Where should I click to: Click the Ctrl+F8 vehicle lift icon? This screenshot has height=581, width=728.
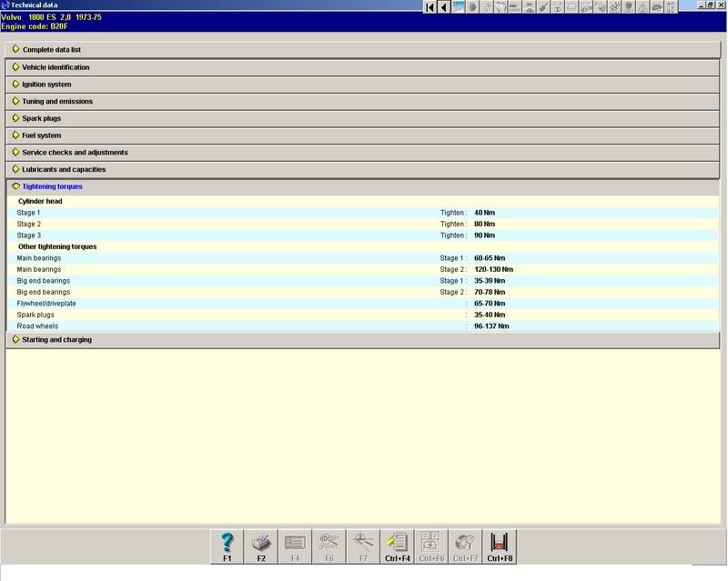498,546
